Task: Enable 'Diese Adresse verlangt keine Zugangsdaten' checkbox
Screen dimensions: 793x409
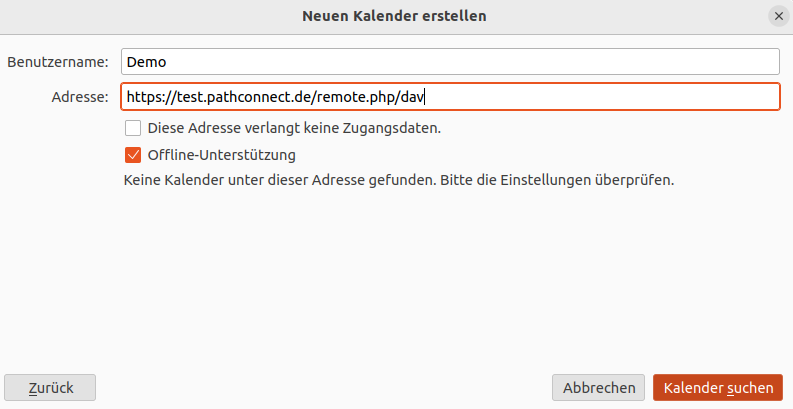Action: point(133,128)
